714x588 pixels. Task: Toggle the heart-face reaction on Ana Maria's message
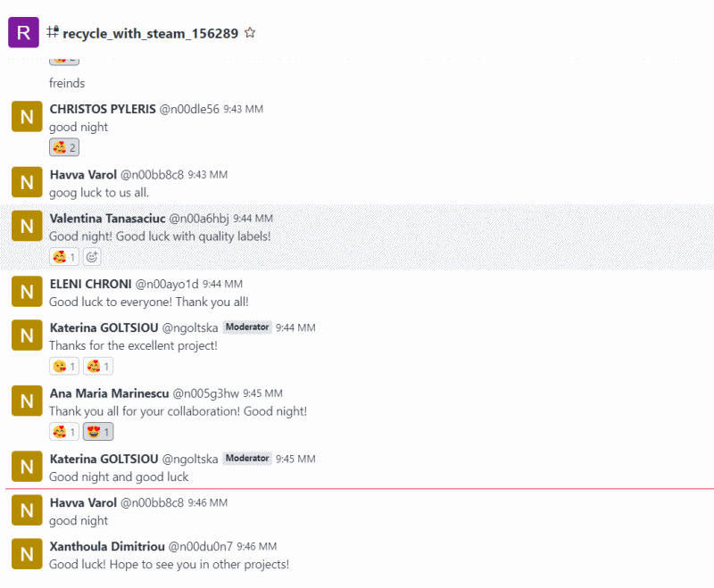[x=64, y=432]
